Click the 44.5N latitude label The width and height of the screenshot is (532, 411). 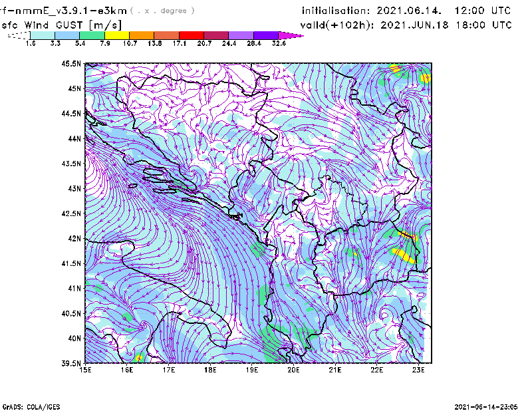coord(71,113)
